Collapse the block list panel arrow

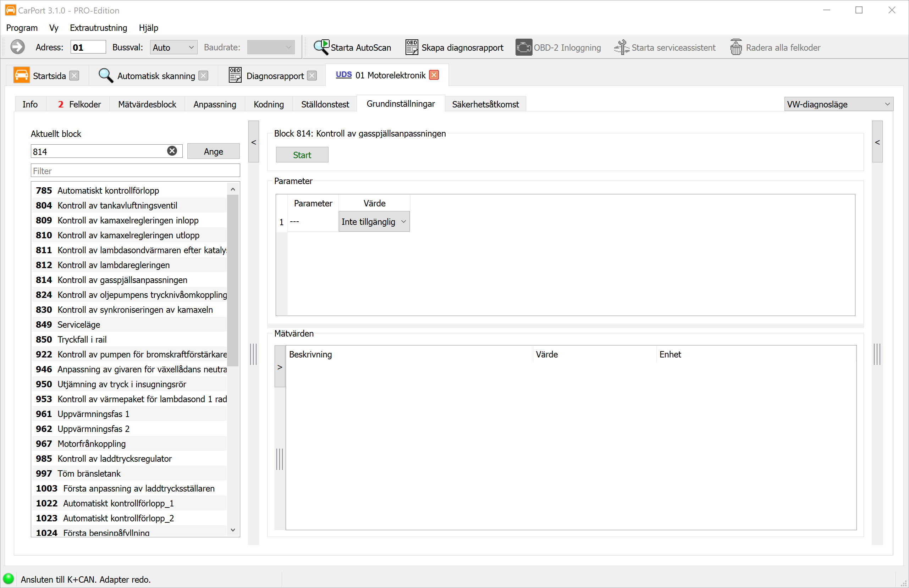pos(254,142)
